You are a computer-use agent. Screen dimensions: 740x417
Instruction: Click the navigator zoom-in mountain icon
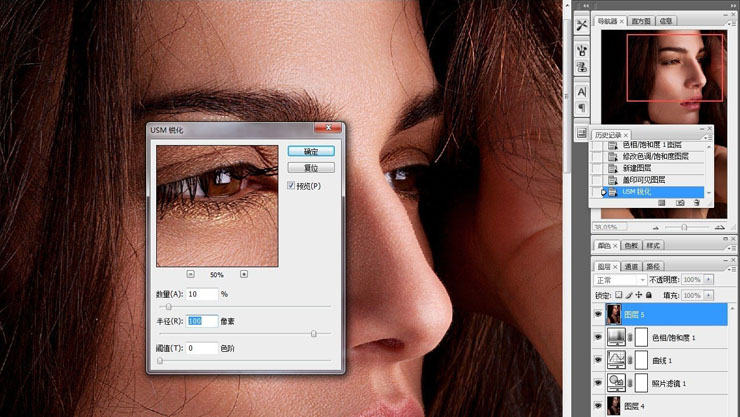719,227
